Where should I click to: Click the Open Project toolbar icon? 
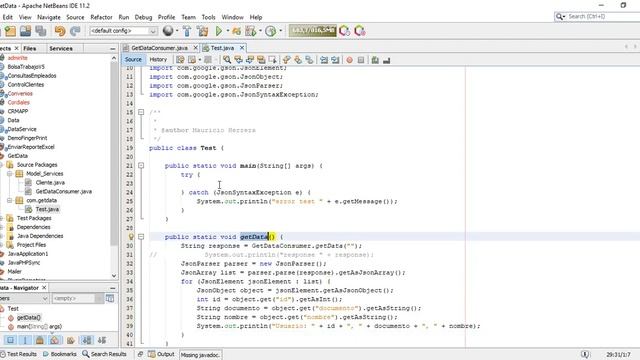click(x=25, y=31)
